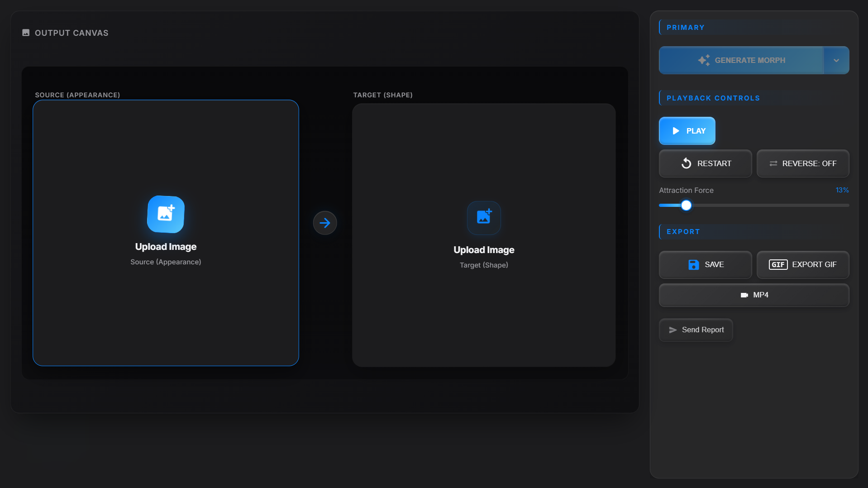
Task: Click the source Upload Image text
Action: pyautogui.click(x=166, y=247)
